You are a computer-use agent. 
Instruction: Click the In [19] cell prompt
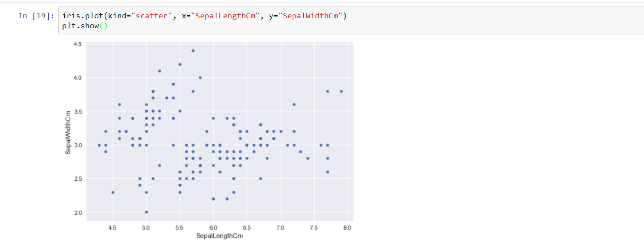[36, 16]
